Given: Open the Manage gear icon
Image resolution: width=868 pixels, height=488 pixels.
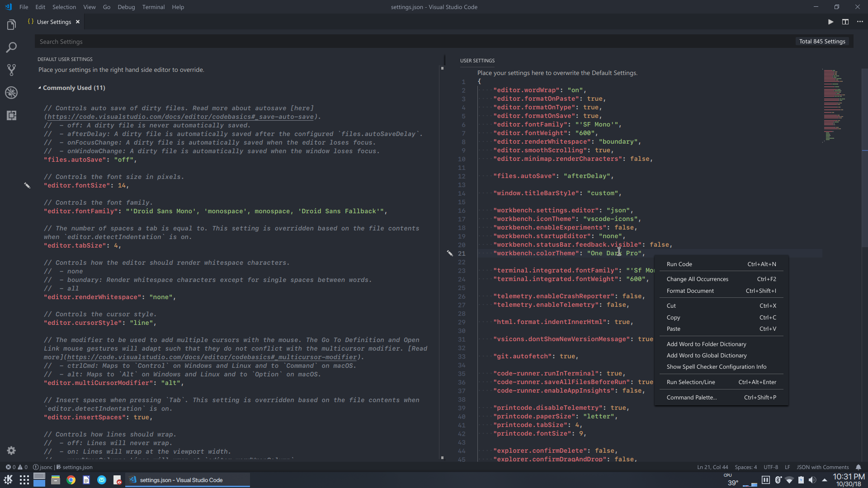Looking at the screenshot, I should [11, 450].
